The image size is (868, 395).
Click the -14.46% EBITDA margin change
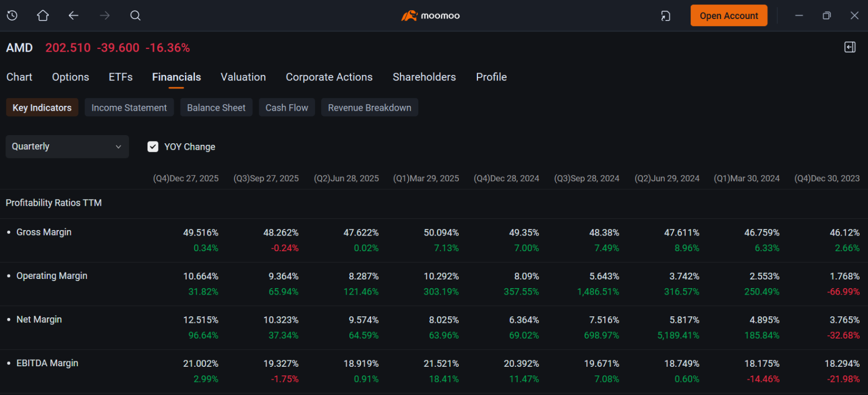click(x=763, y=379)
